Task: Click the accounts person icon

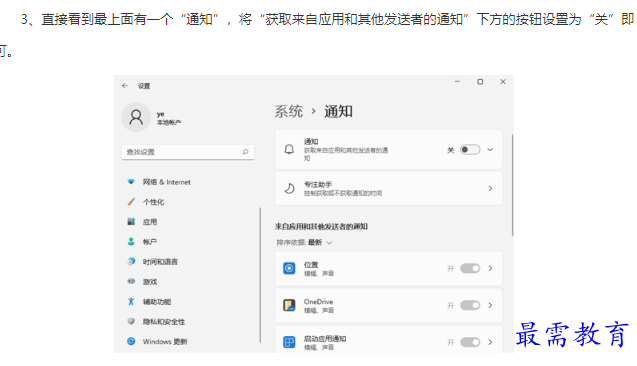Action: click(131, 241)
